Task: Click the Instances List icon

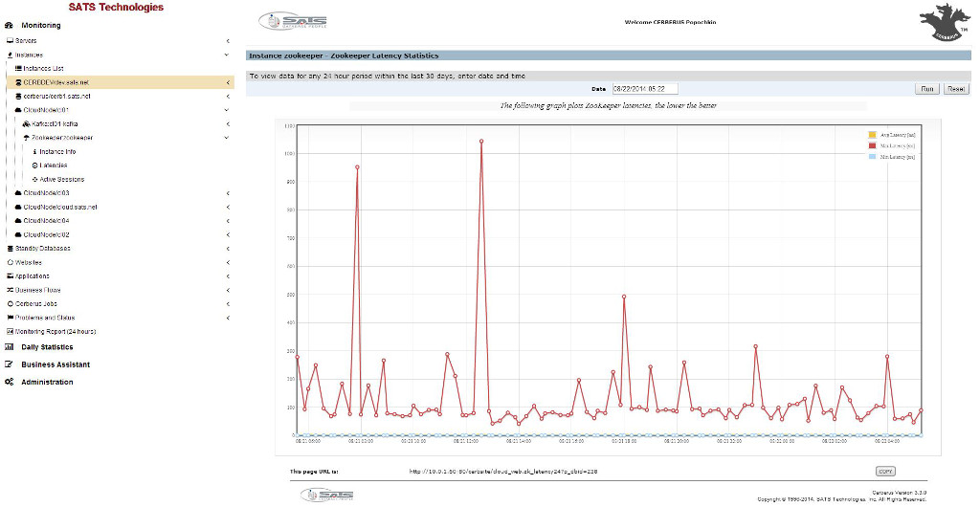Action: 18,68
